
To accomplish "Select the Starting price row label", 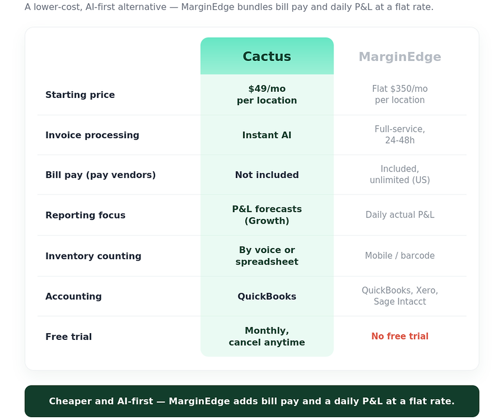I will click(x=80, y=95).
